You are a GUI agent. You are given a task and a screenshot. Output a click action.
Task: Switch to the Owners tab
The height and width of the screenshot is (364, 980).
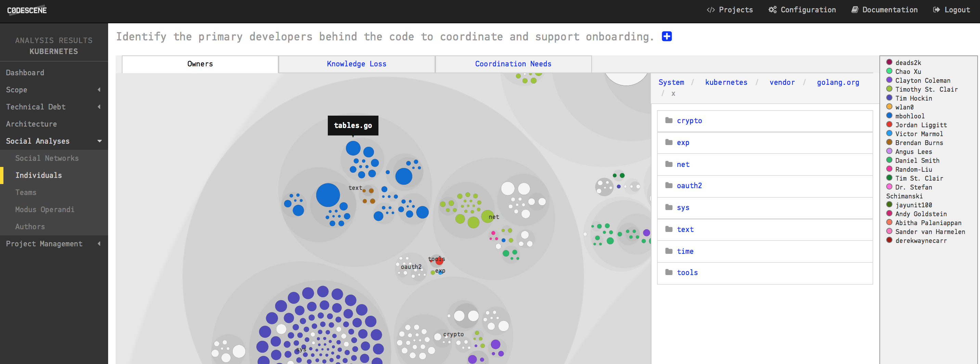(200, 64)
